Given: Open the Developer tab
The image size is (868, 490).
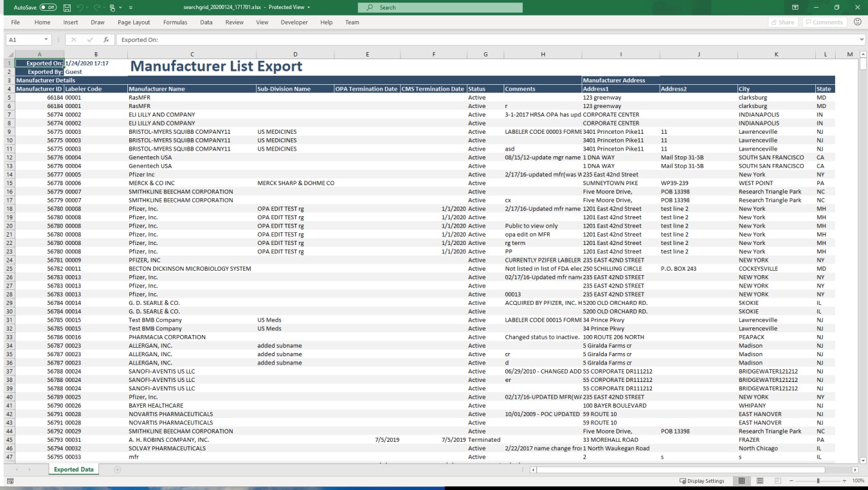Looking at the screenshot, I should [x=294, y=22].
